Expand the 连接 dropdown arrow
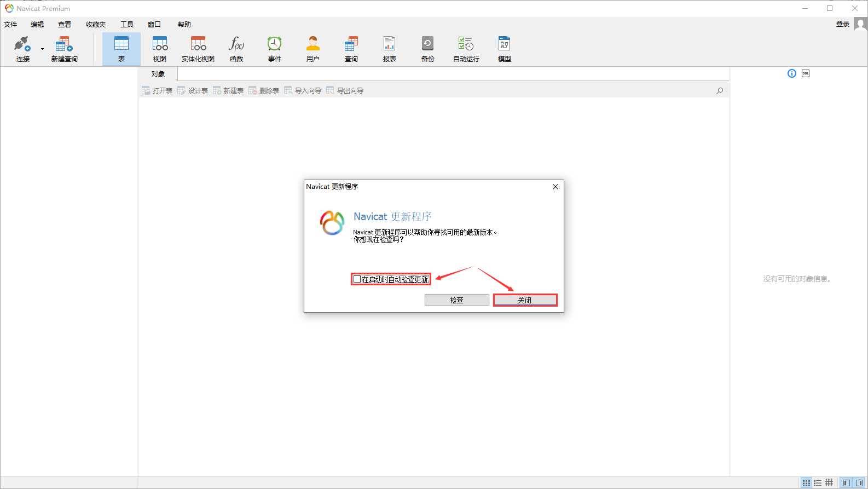 point(42,49)
